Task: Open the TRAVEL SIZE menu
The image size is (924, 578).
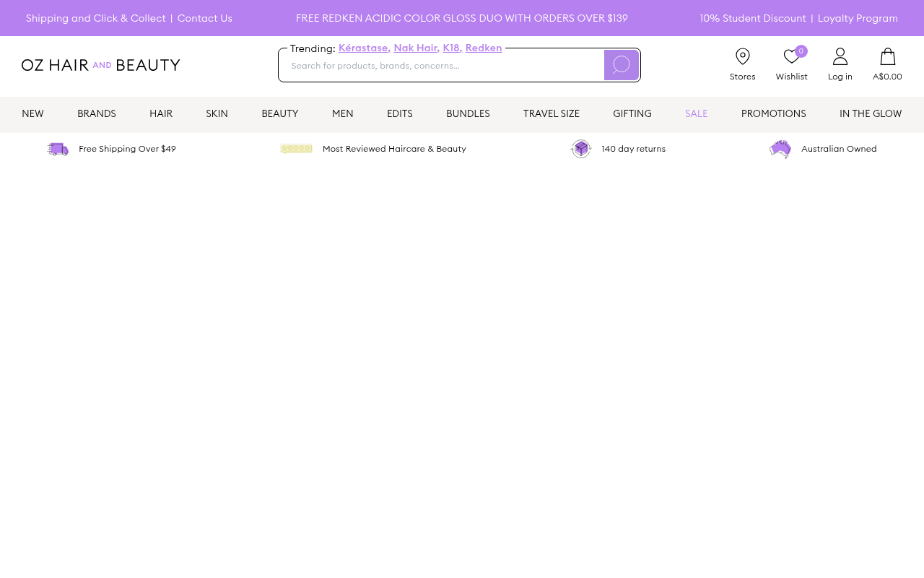Action: point(552,114)
